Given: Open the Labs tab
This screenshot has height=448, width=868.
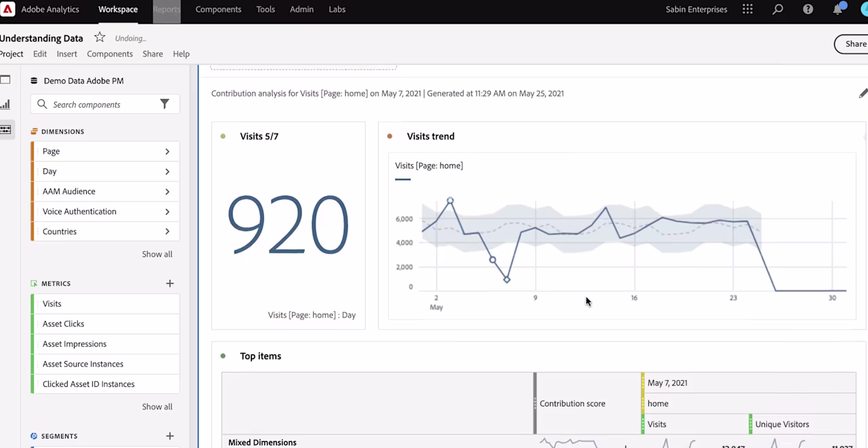Looking at the screenshot, I should tap(337, 10).
